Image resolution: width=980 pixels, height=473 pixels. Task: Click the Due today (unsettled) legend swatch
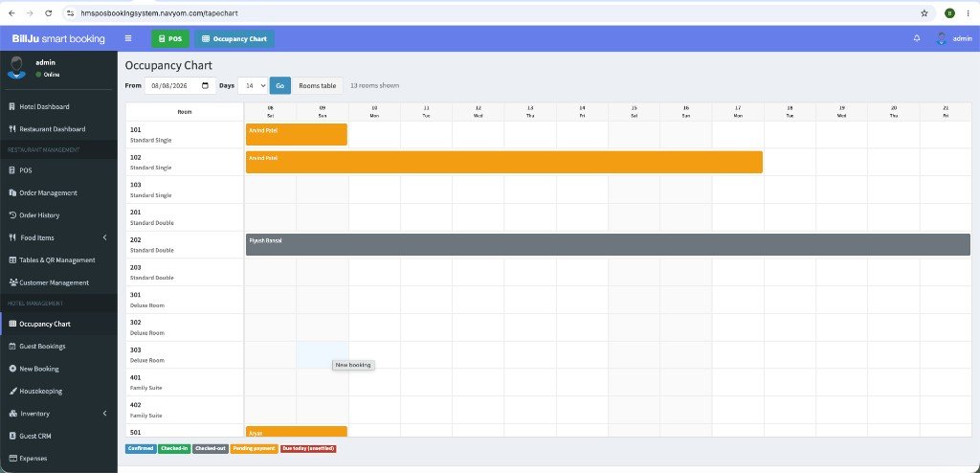308,449
